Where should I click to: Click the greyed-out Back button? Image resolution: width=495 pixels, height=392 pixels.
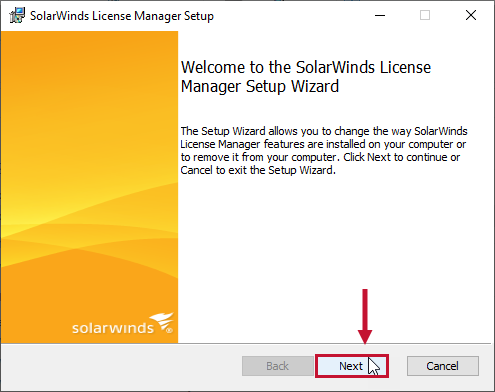point(278,366)
